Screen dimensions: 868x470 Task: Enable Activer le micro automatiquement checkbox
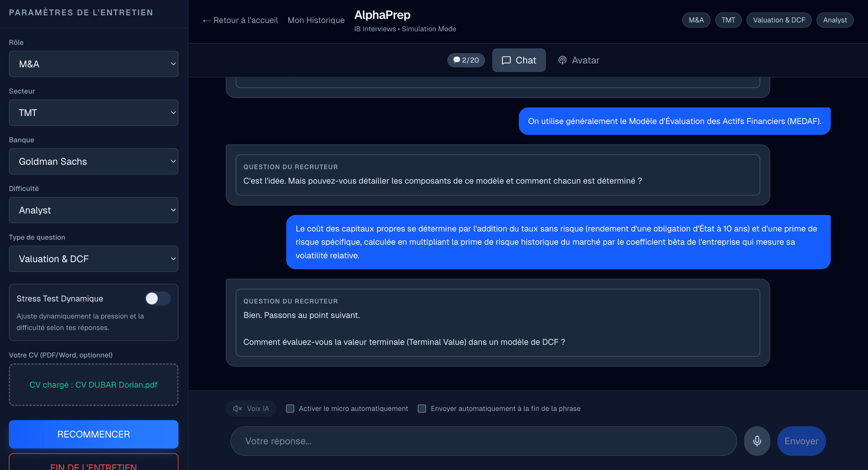tap(290, 408)
